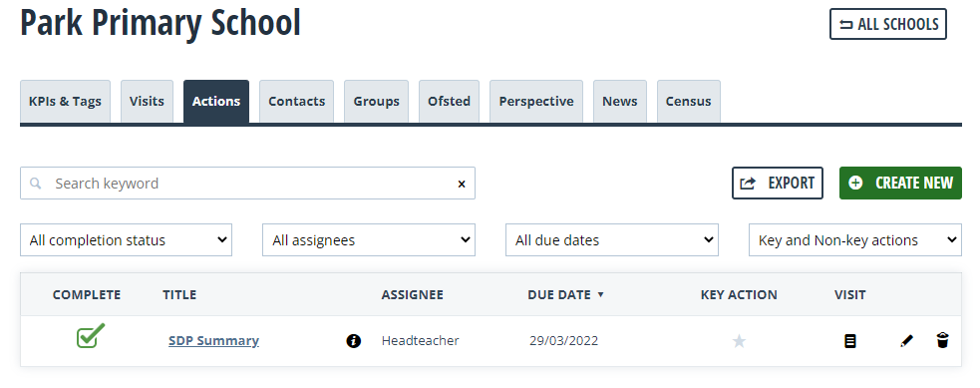Open the Ofsted tab
The width and height of the screenshot is (980, 388).
coord(449,101)
